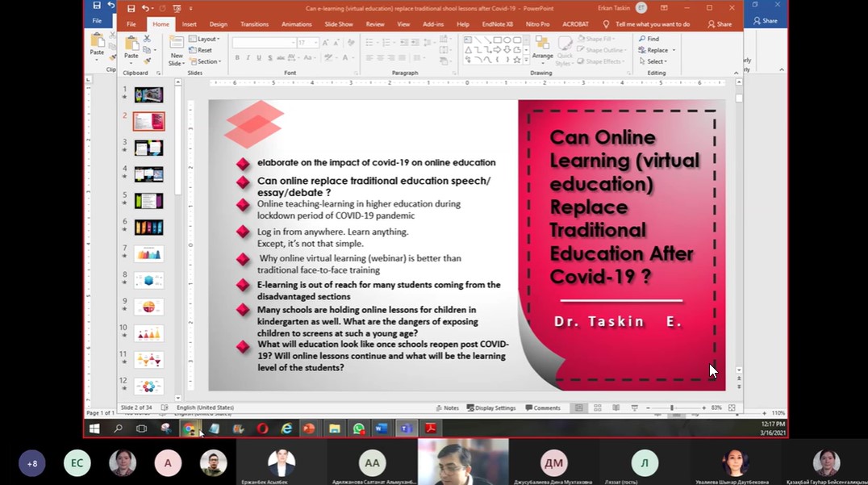This screenshot has height=485, width=868.
Task: Click the Windows Start button
Action: click(94, 429)
